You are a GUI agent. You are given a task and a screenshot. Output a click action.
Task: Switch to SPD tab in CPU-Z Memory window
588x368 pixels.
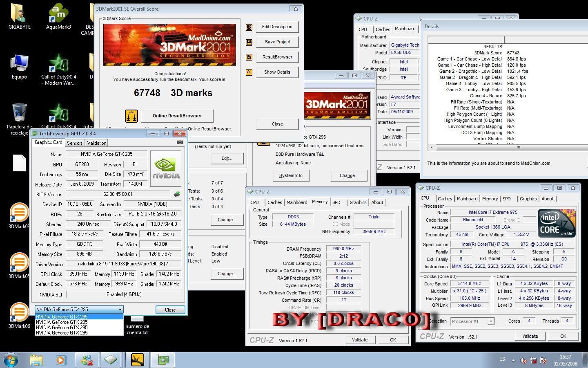point(336,202)
